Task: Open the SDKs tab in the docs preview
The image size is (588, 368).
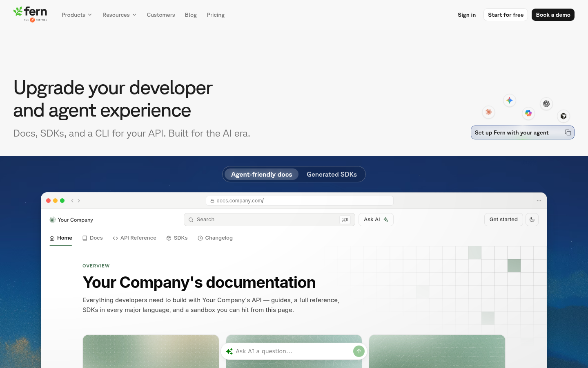Action: [177, 238]
